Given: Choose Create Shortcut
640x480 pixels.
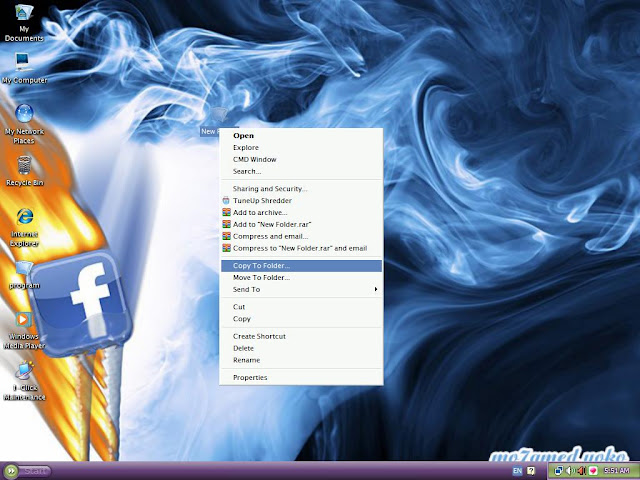Looking at the screenshot, I should point(301,336).
